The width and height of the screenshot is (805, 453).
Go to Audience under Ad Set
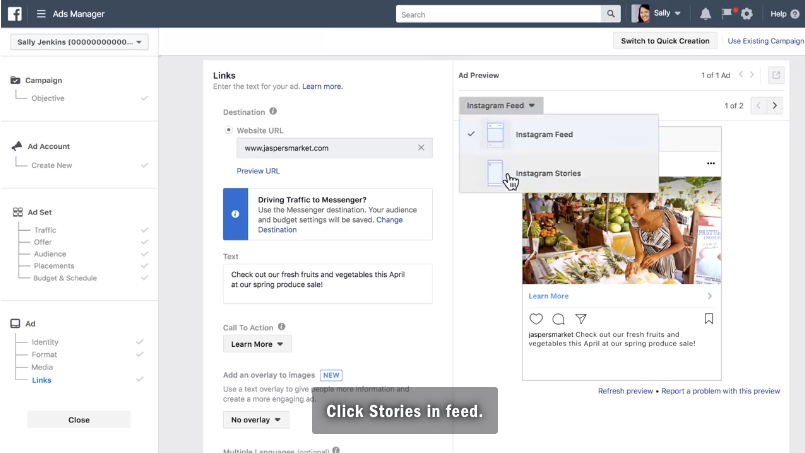[50, 254]
